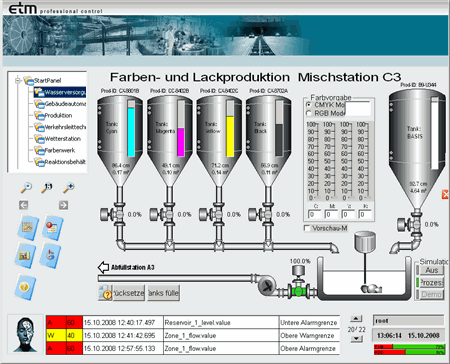Click the forward navigation arrow icon
The image size is (450, 364).
point(63,205)
